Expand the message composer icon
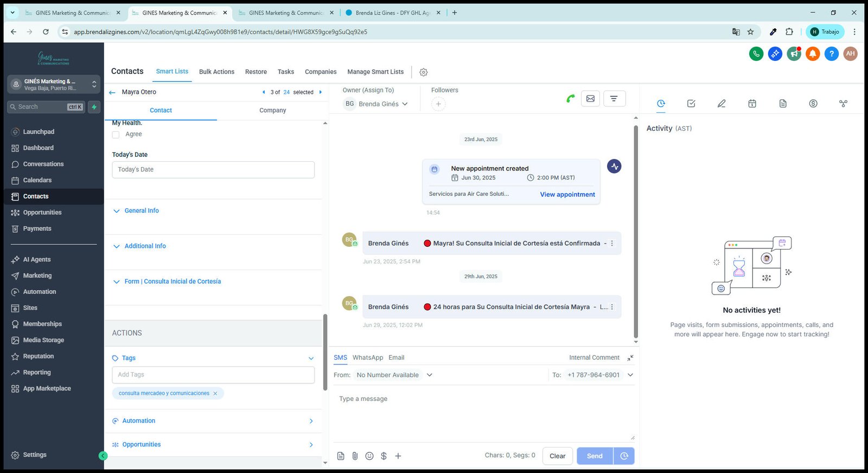 (x=630, y=358)
